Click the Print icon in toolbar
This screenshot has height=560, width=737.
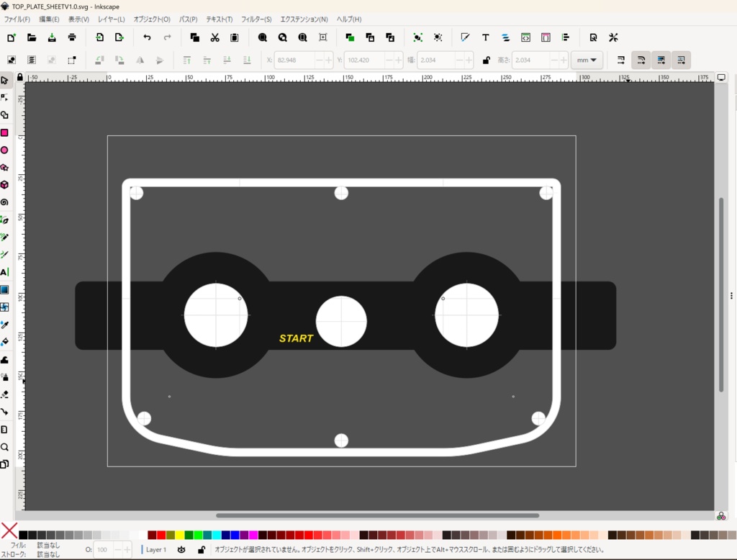(72, 37)
